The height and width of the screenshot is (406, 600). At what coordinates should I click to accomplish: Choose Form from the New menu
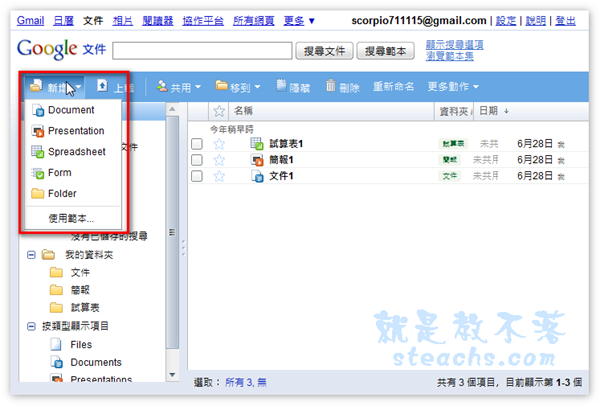[x=60, y=173]
